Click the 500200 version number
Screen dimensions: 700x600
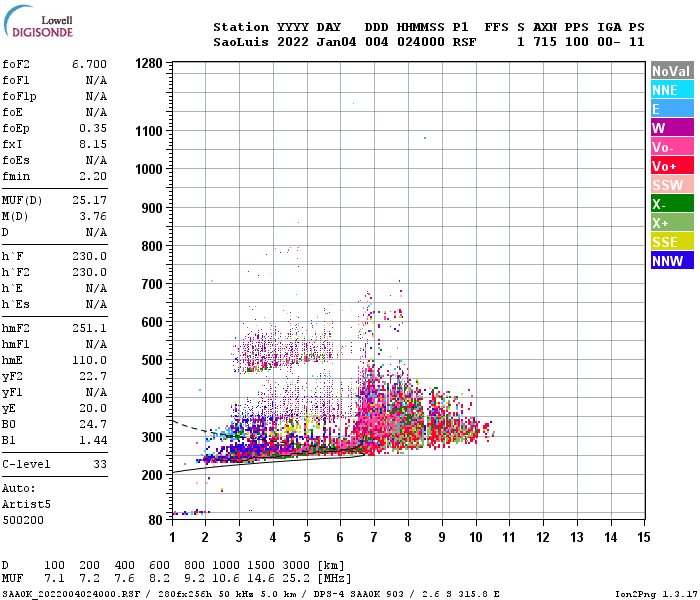[23, 521]
